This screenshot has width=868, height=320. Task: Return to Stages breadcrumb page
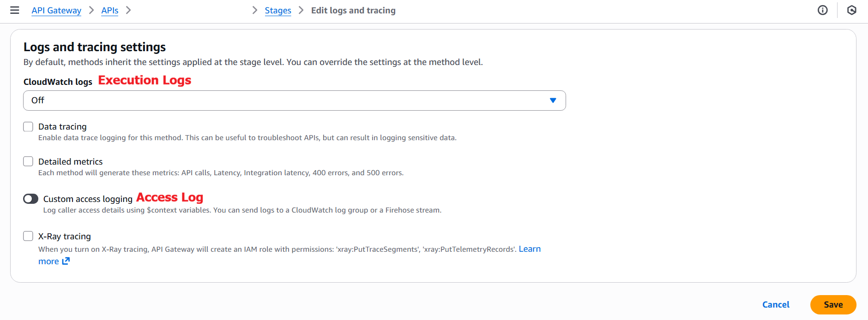[x=278, y=10]
